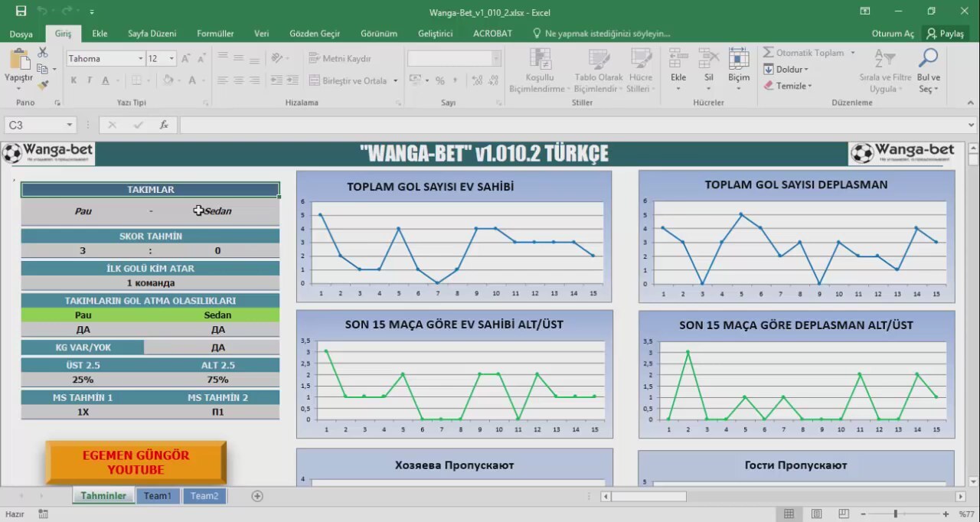
Task: Open the font size 12 dropdown
Action: pos(171,58)
